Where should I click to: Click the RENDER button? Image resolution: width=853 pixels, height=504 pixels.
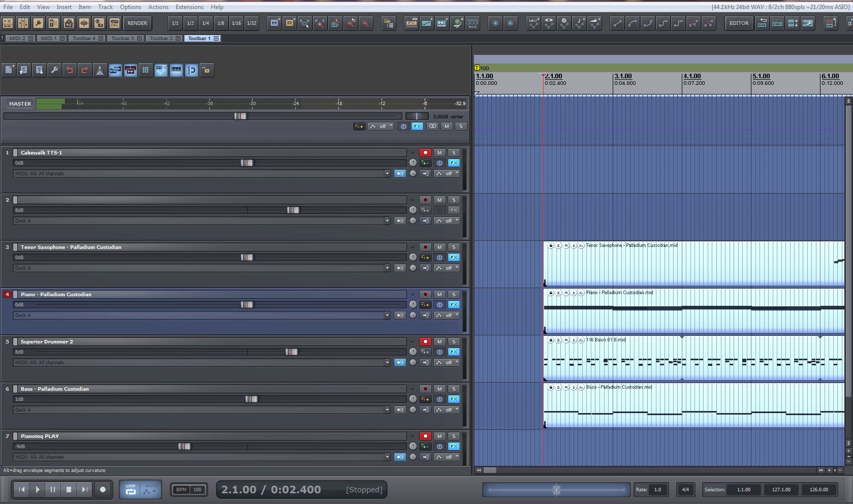tap(137, 23)
